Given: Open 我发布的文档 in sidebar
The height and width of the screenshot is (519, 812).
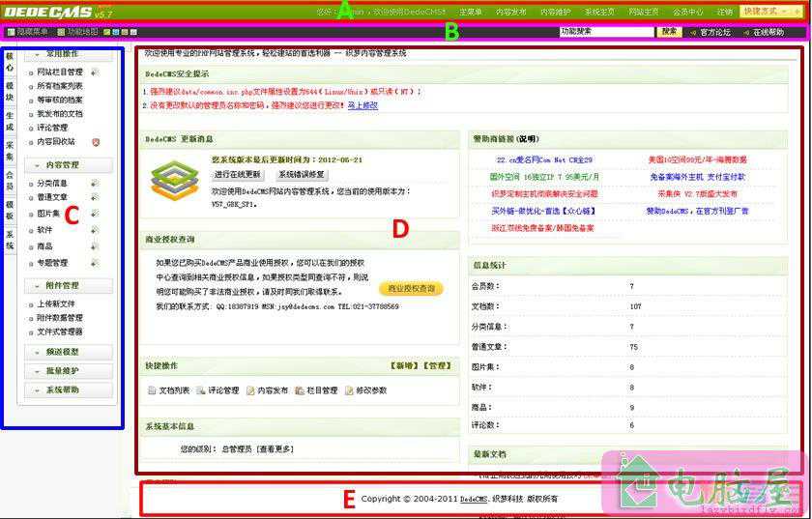Looking at the screenshot, I should click(60, 114).
